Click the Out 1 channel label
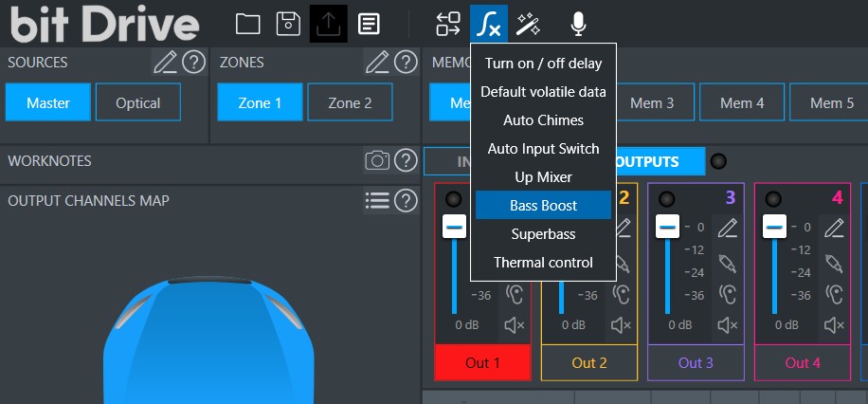This screenshot has width=868, height=404. point(482,362)
